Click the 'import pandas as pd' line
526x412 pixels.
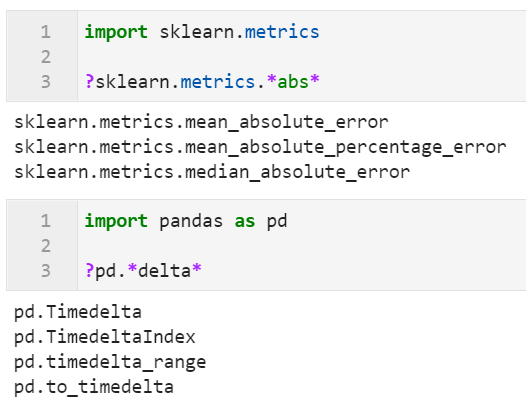pyautogui.click(x=186, y=221)
